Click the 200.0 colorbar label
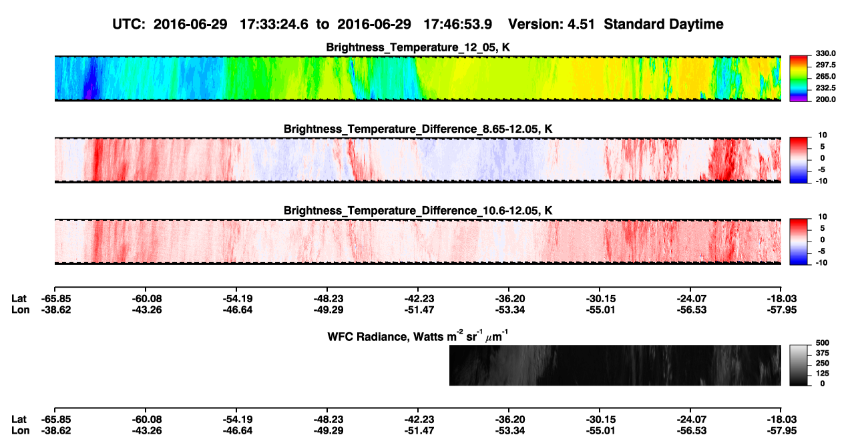Screen dimensions: 868x445 tap(826, 99)
